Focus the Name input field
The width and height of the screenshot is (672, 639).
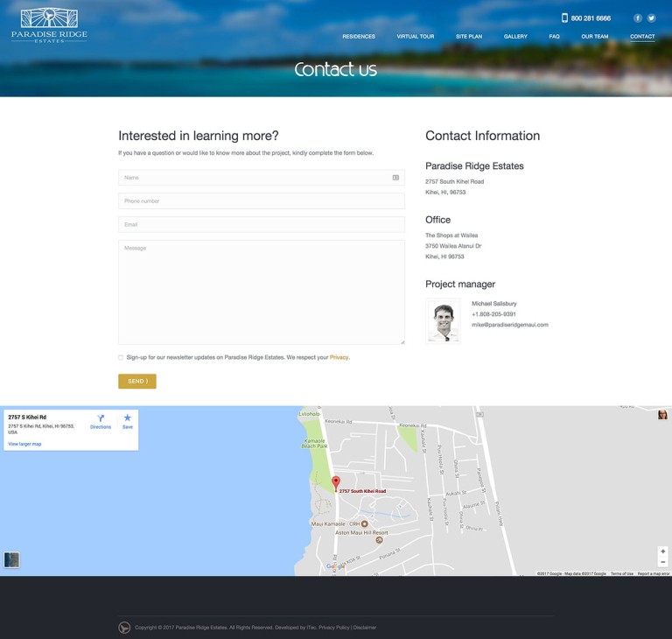point(262,178)
